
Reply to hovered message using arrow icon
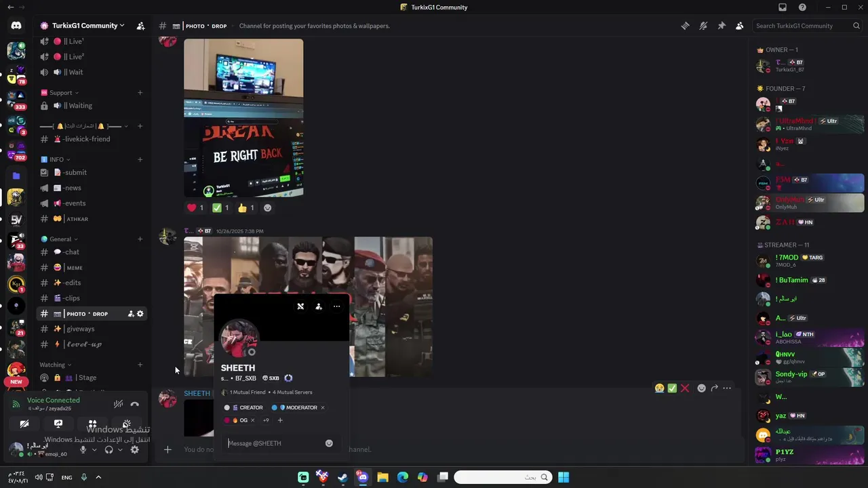coord(714,388)
